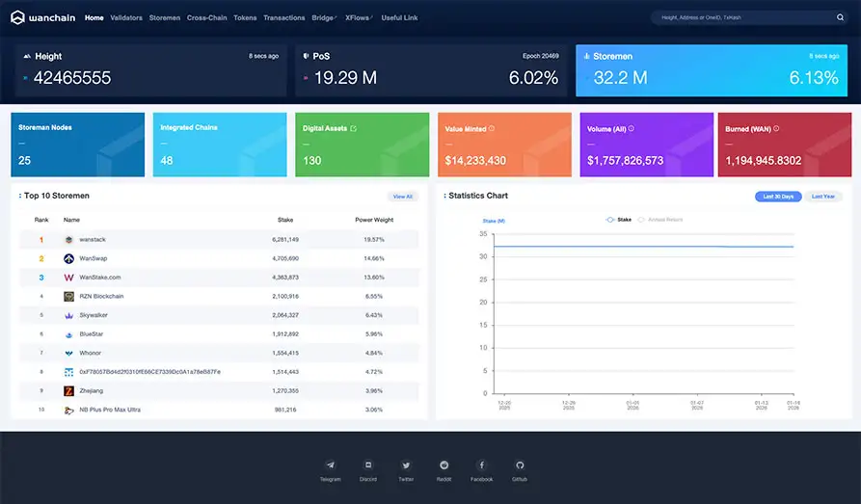This screenshot has width=861, height=504.
Task: Click the Epoch 20469 label
Action: click(540, 56)
